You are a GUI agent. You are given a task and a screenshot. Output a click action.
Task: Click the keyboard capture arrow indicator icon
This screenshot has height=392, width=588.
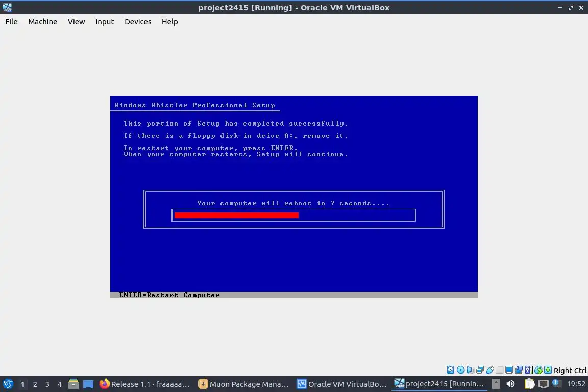point(548,370)
